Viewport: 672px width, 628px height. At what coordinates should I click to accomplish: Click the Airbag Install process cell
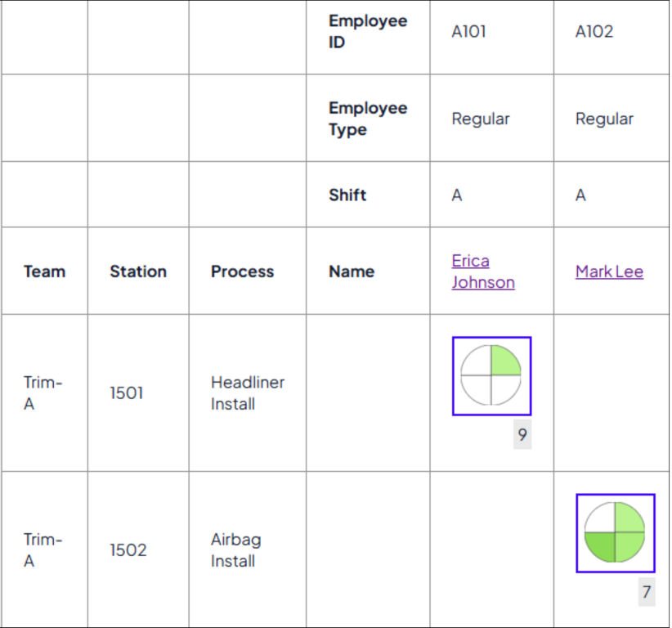pyautogui.click(x=247, y=549)
